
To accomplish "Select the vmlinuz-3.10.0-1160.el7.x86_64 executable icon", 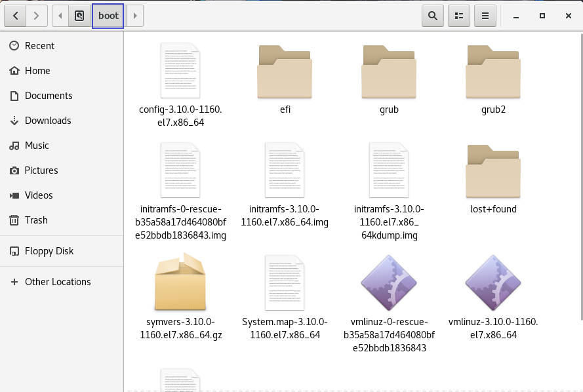I will [493, 283].
